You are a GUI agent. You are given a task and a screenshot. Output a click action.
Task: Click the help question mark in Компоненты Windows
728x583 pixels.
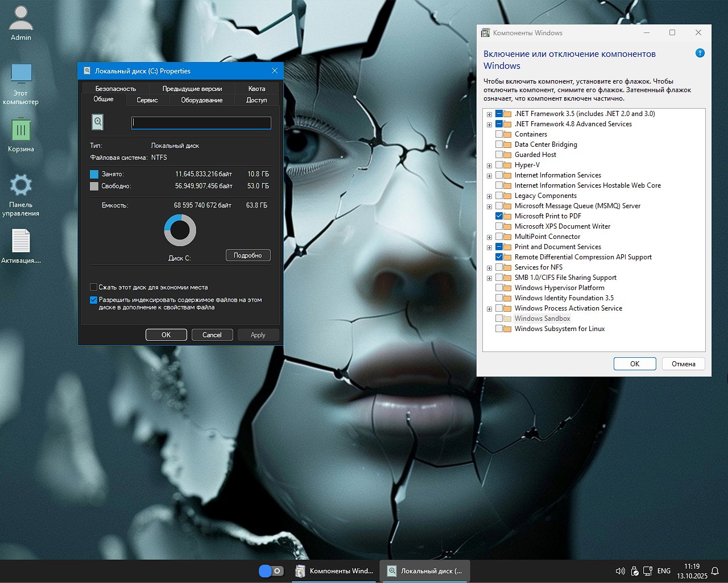(x=700, y=53)
